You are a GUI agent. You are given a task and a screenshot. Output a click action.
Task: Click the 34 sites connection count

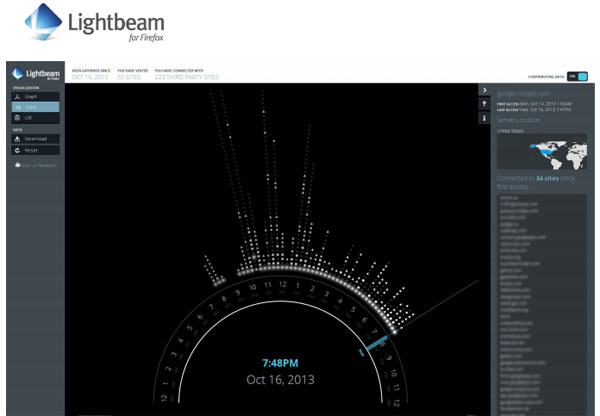(x=547, y=179)
